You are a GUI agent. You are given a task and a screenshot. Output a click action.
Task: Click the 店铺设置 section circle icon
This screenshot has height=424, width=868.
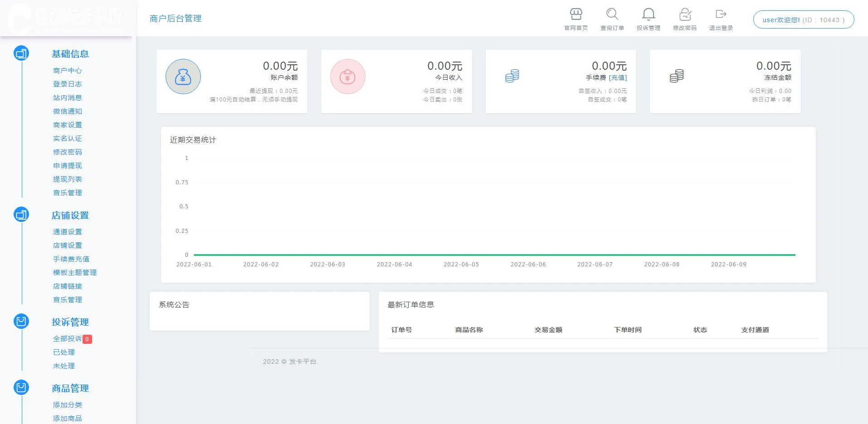coord(21,214)
